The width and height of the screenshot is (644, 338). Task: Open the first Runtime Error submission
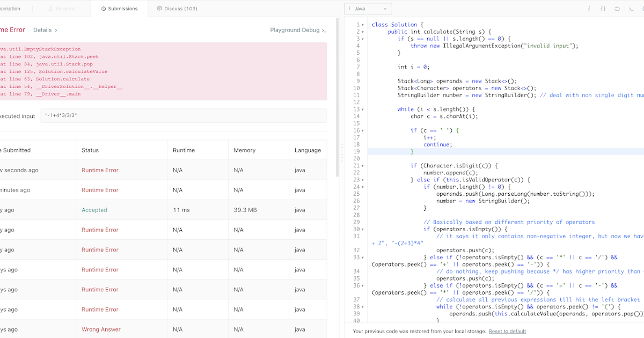coord(100,170)
